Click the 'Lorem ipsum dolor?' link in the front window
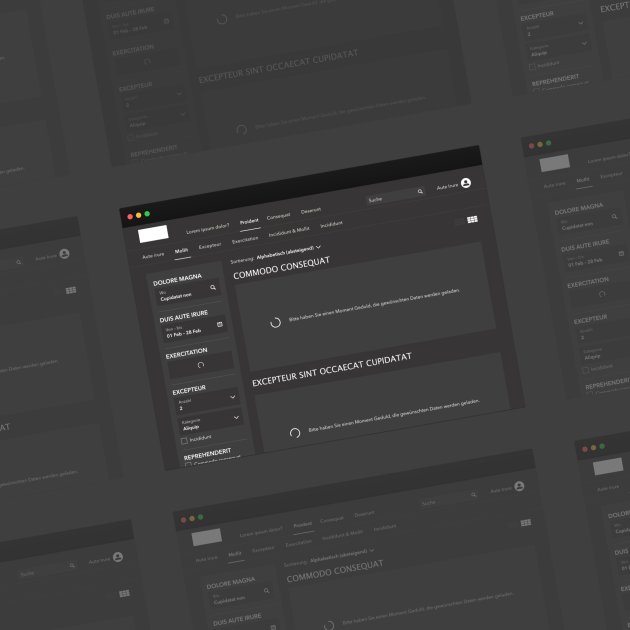The width and height of the screenshot is (630, 630). [x=207, y=229]
